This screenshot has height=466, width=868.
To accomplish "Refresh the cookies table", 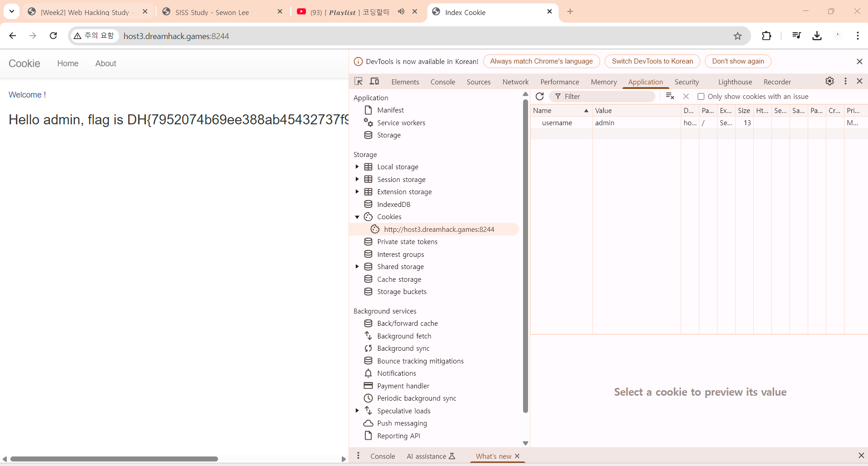I will click(x=539, y=96).
